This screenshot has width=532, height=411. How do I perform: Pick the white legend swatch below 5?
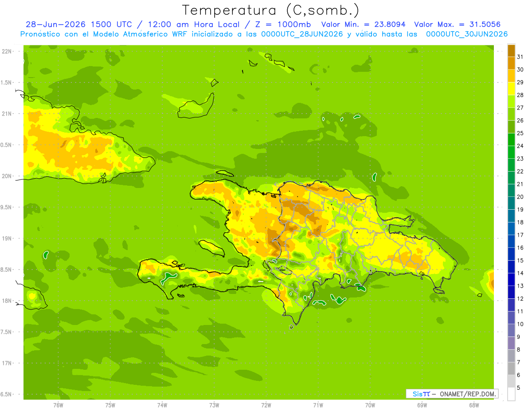[x=511, y=394]
